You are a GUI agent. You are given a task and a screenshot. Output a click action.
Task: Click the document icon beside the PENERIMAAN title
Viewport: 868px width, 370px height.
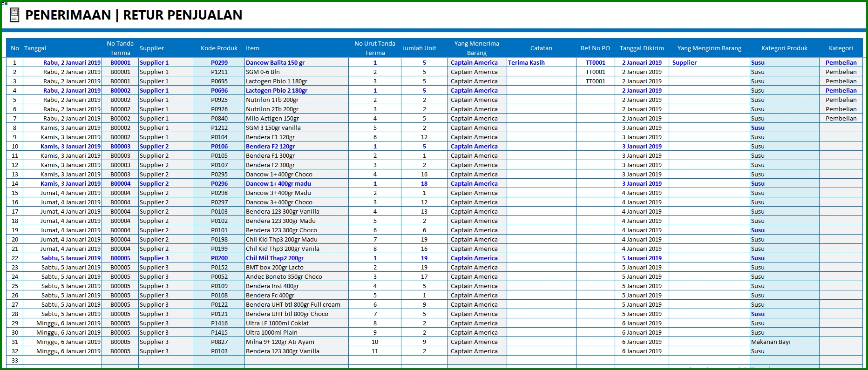tap(14, 15)
